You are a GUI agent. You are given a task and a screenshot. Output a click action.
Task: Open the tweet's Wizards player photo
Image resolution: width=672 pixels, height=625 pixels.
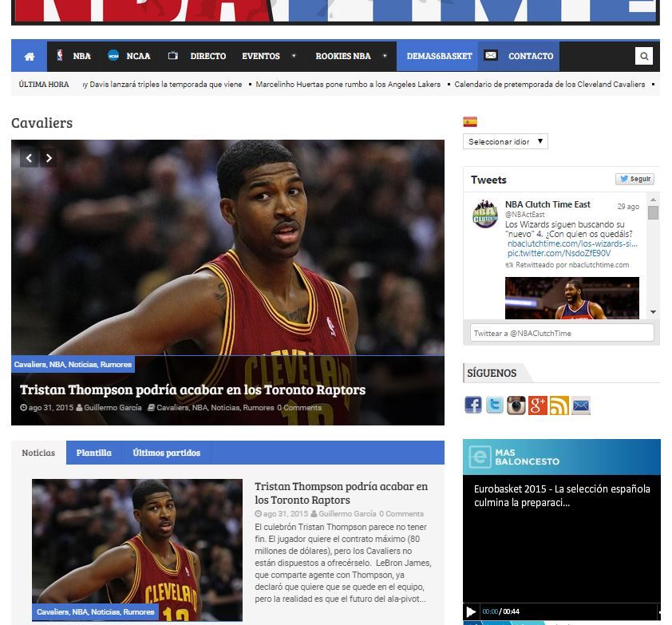572,298
